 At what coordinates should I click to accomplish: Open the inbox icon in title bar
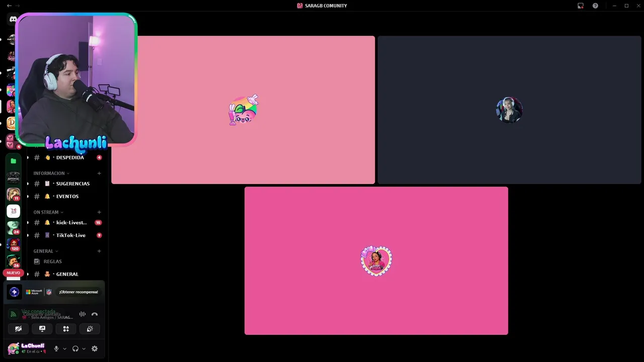[x=581, y=6]
